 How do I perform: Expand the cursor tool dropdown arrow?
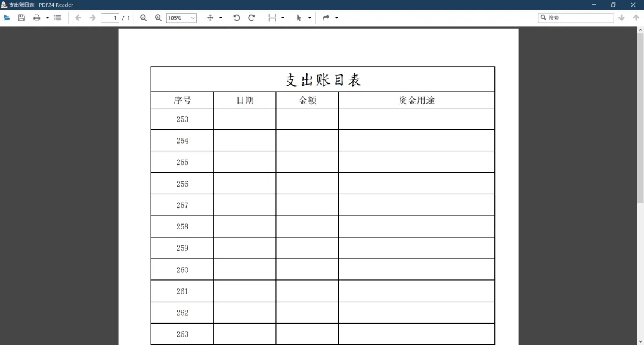[x=309, y=18]
